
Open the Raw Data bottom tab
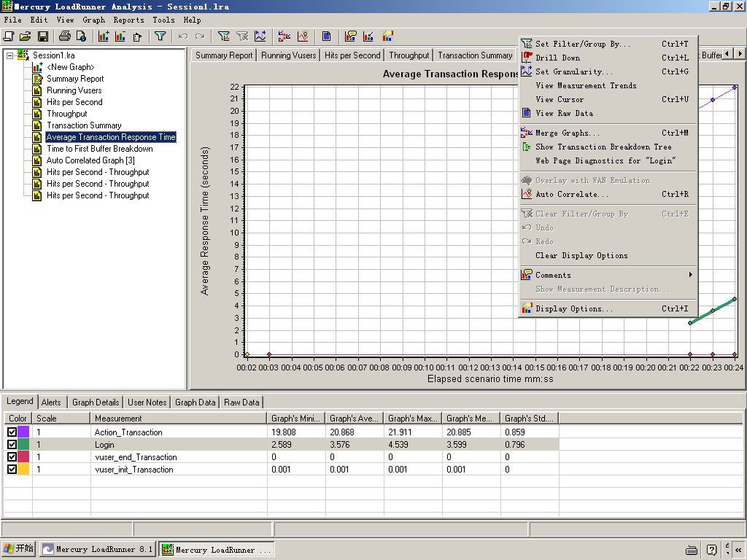[241, 402]
